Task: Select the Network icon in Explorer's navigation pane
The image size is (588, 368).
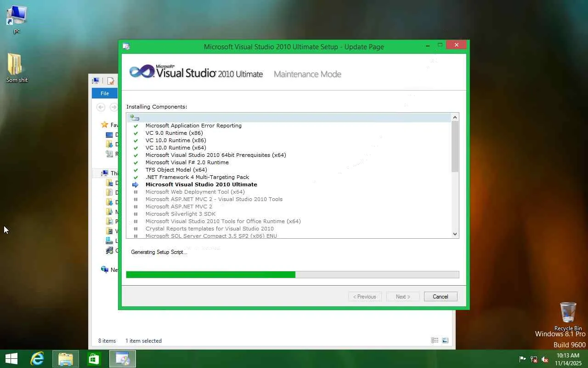Action: click(x=105, y=270)
